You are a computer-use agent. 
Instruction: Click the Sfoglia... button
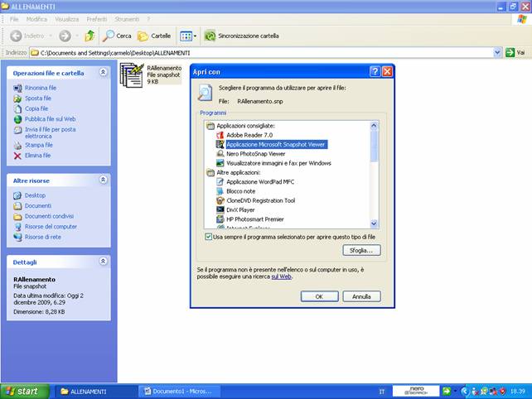(361, 251)
